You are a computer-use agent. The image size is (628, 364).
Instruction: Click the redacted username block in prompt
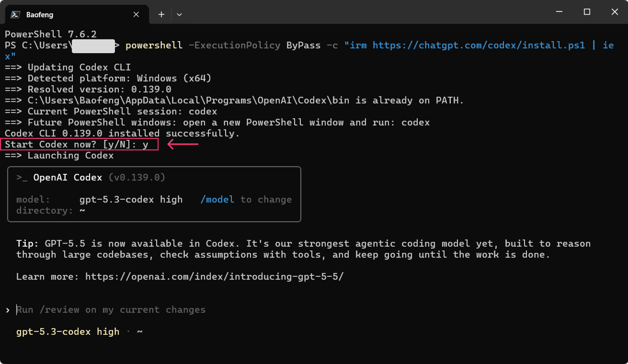coord(93,46)
